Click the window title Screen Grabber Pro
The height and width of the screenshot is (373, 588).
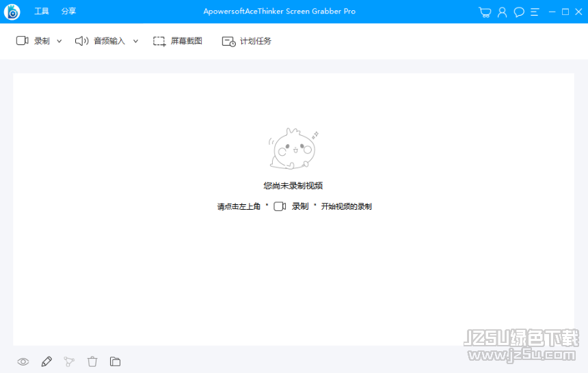[x=280, y=11]
